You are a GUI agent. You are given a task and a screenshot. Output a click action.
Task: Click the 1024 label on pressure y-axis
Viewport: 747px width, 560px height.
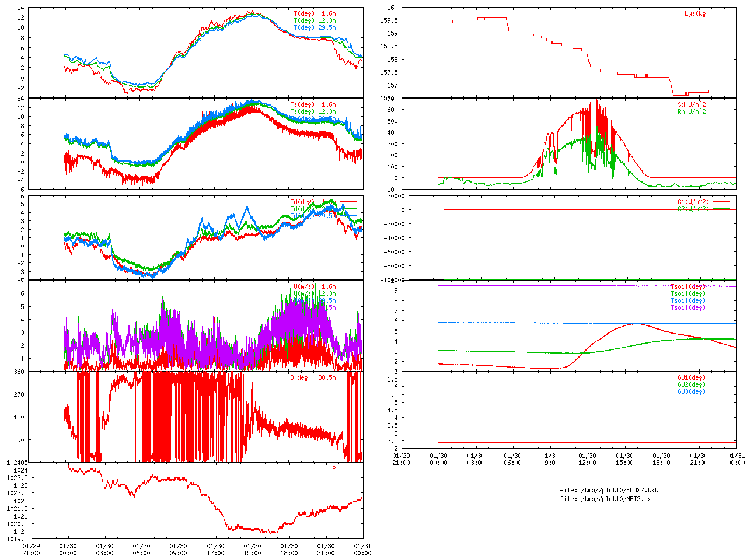(x=20, y=470)
